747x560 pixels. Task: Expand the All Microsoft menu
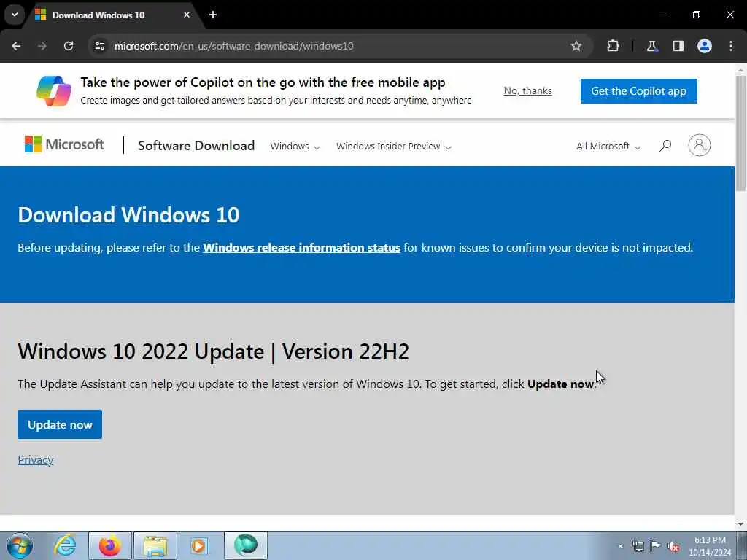click(x=608, y=146)
